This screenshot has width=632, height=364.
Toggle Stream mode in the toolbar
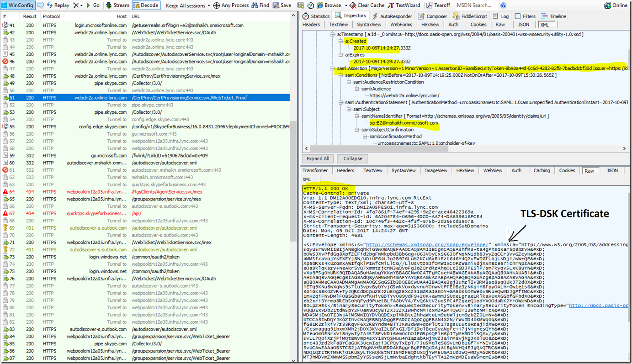click(x=117, y=5)
